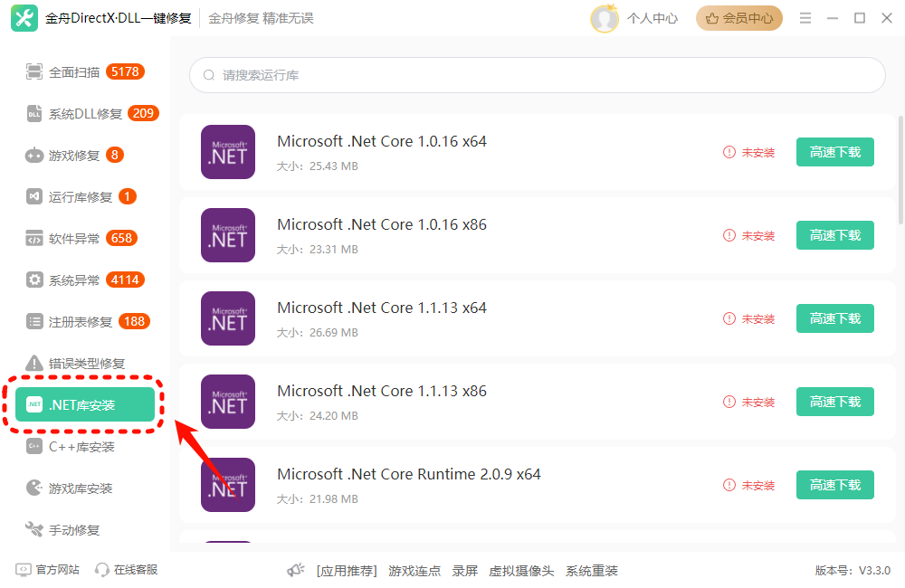The height and width of the screenshot is (588, 905).
Task: Click the runtime list vertical scrollbar
Action: (901, 170)
